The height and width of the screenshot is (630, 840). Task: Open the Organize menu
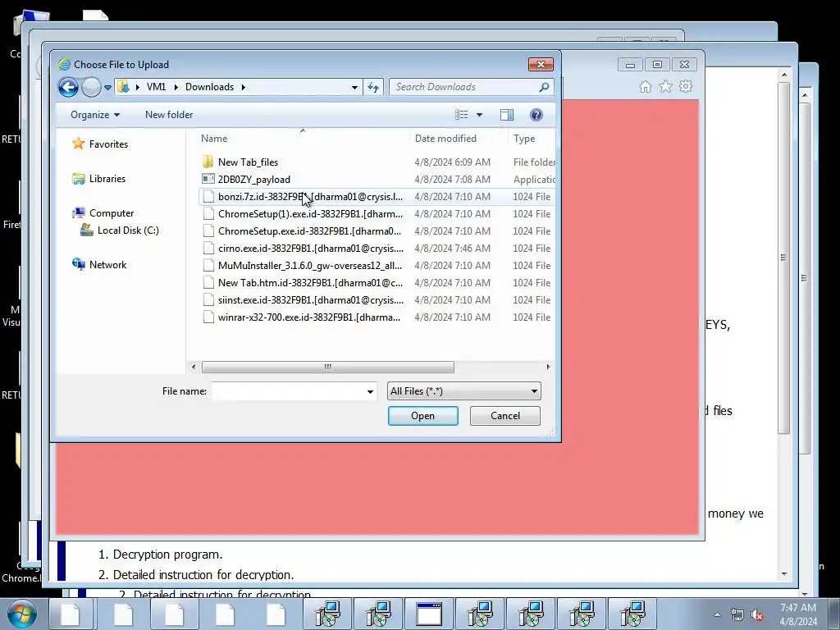[95, 115]
